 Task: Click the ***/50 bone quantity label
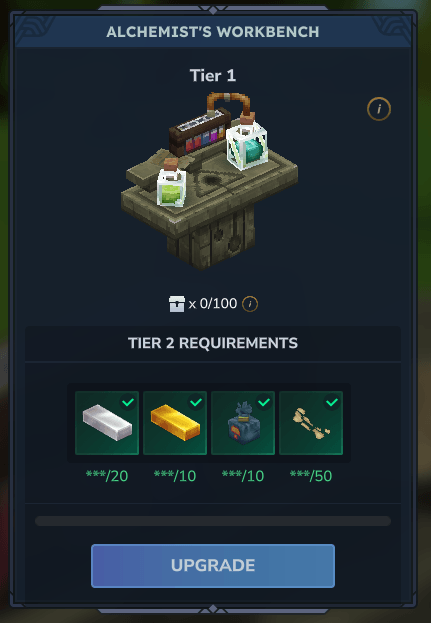[x=311, y=476]
